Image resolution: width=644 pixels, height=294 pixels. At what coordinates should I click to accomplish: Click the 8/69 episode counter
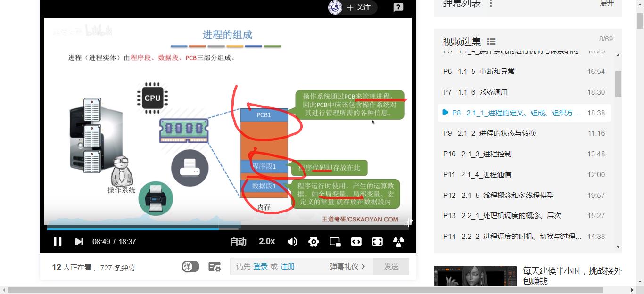pos(606,39)
